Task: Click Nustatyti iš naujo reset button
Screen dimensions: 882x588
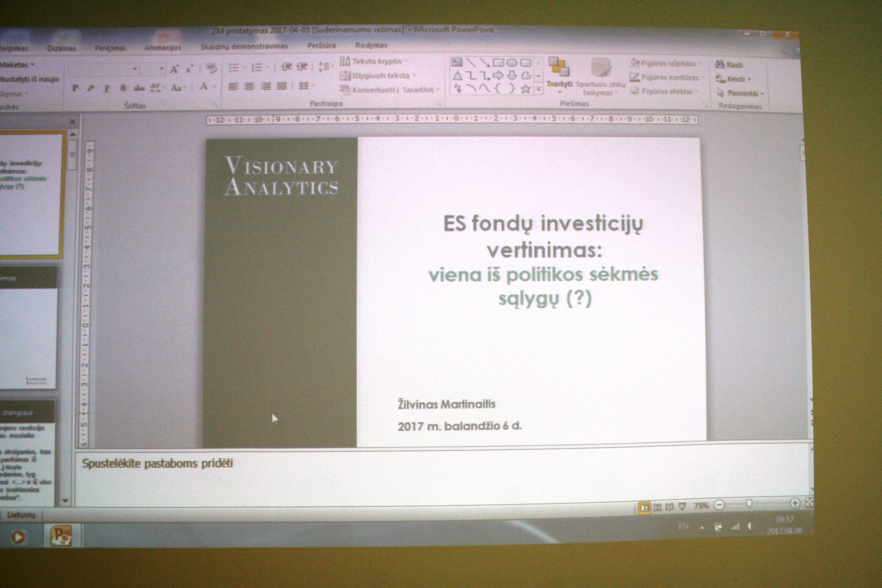Action: (x=29, y=79)
